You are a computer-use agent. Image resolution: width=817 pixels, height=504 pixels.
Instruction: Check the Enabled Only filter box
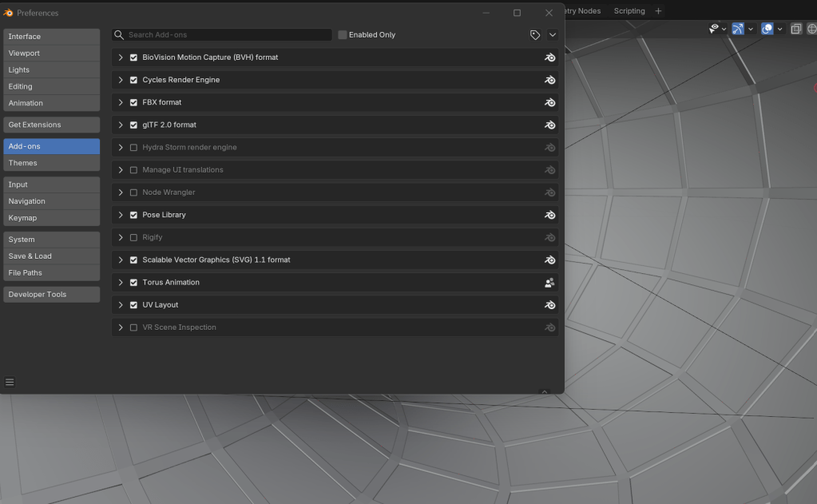[x=343, y=35]
